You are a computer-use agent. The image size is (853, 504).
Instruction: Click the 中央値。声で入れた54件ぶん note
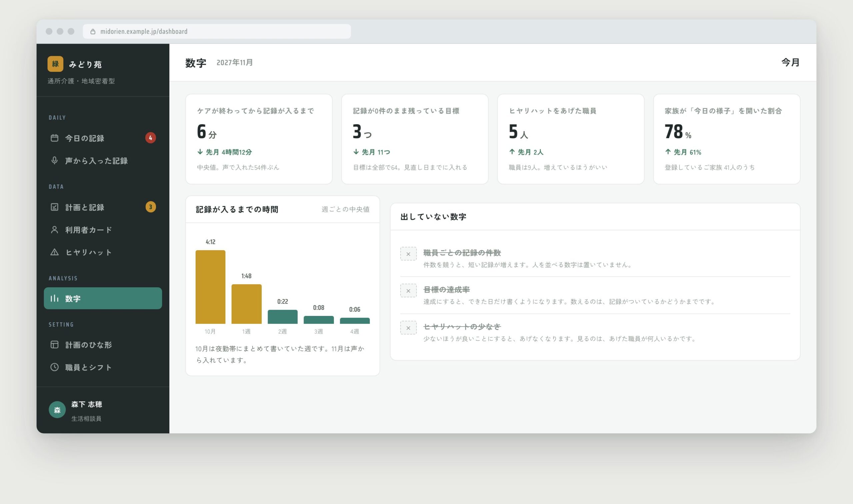tap(238, 167)
